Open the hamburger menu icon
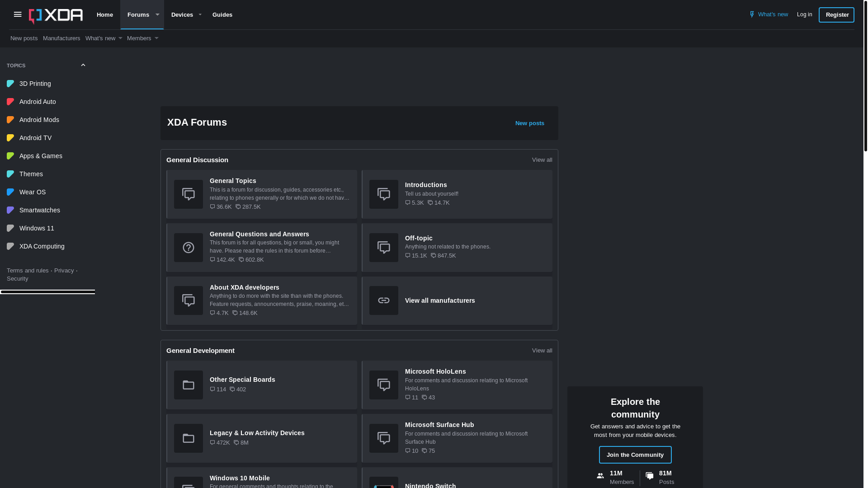Image resolution: width=868 pixels, height=488 pixels. coord(18,15)
